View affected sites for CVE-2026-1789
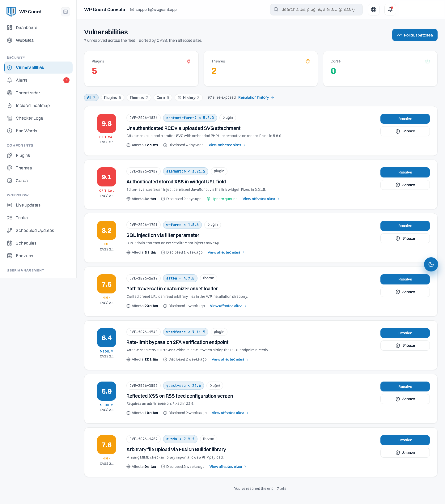445x504 pixels. coord(261,199)
